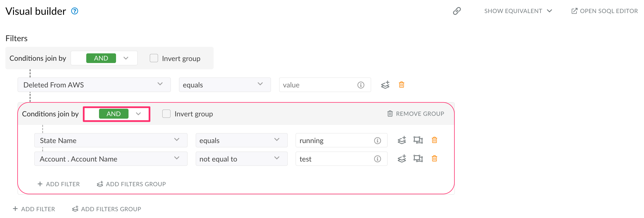This screenshot has height=218, width=644.
Task: Click ADD FILTERS GROUP at the bottom
Action: (x=106, y=209)
